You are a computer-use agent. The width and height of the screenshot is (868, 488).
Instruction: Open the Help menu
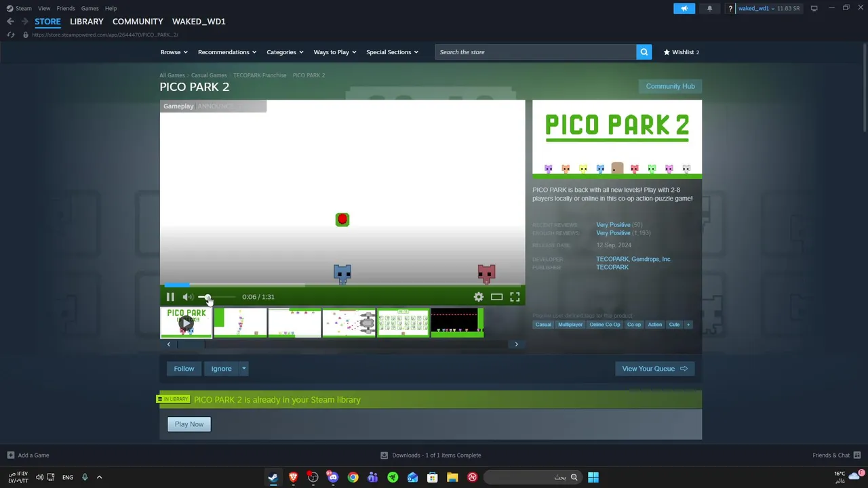click(111, 8)
